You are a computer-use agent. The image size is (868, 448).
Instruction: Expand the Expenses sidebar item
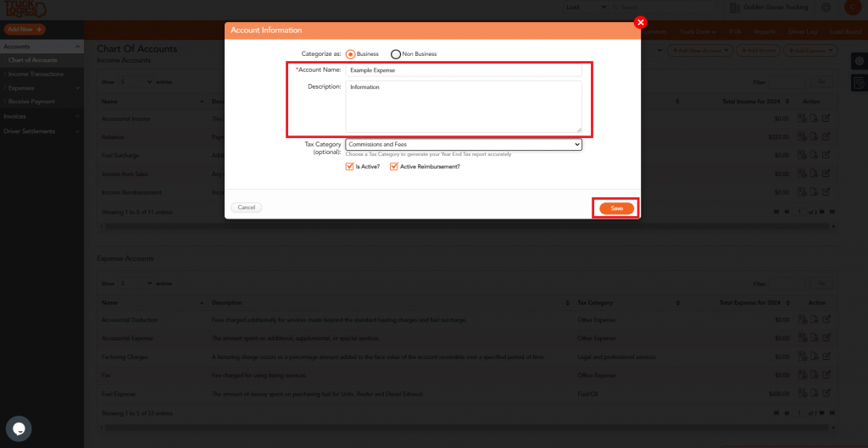pyautogui.click(x=42, y=88)
